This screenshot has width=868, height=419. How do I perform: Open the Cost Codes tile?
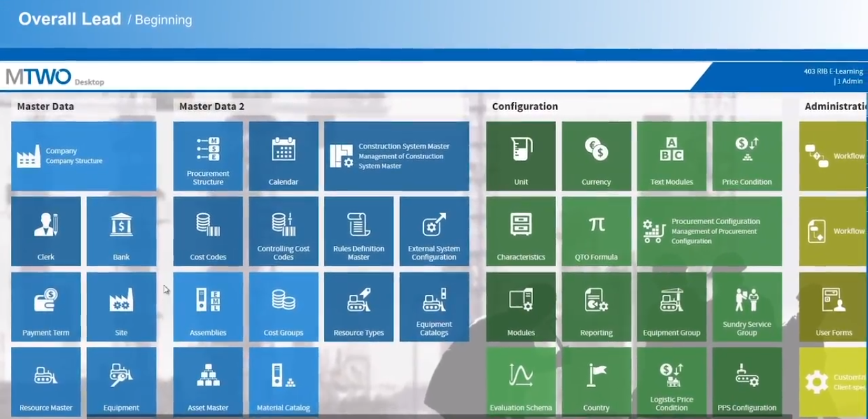click(x=208, y=231)
